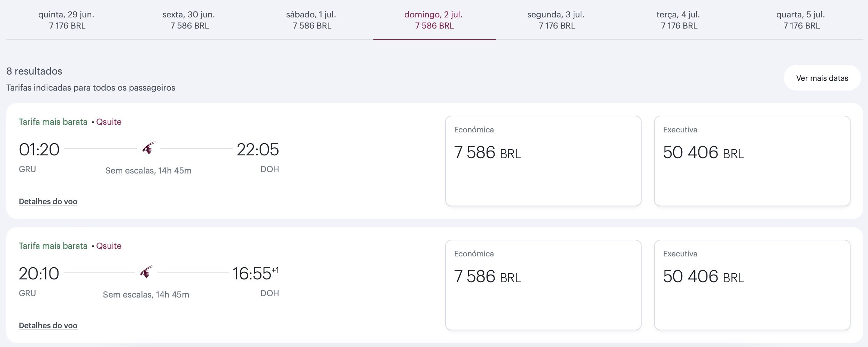The image size is (868, 347).
Task: Click the 16:55 +1 arrival time
Action: (256, 273)
